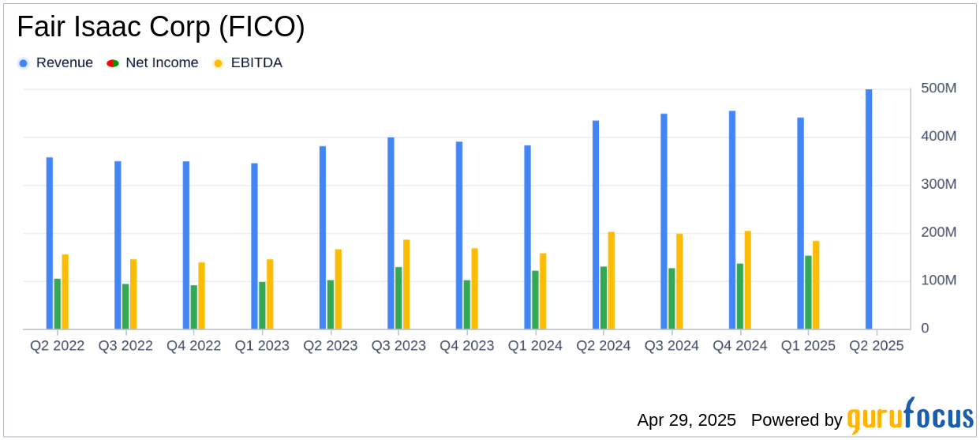The height and width of the screenshot is (440, 980).
Task: Click the blue Revenue legend dot
Action: coord(24,63)
